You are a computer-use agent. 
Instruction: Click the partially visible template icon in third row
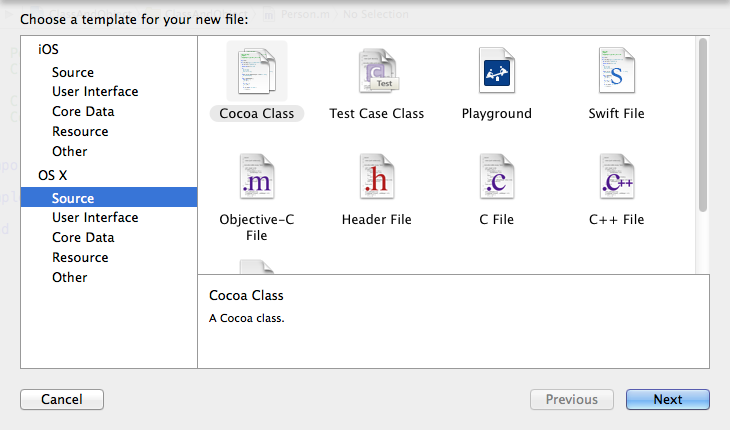click(x=257, y=266)
